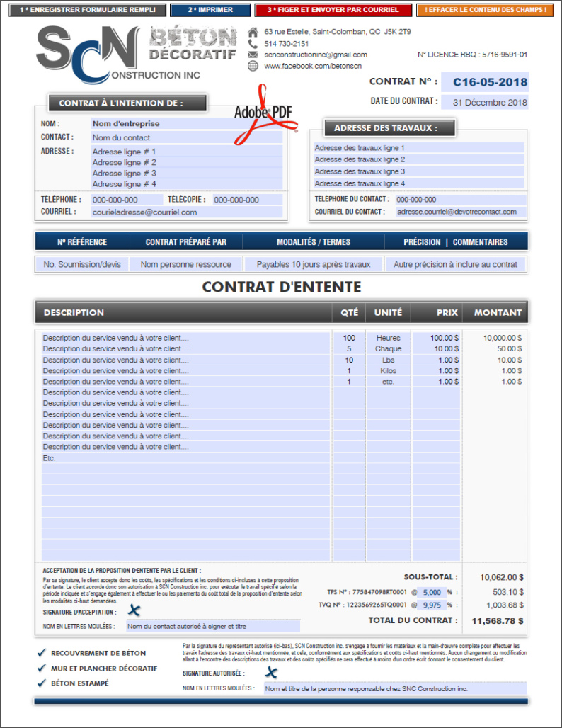Select the contract number field C16-05-2018

(x=485, y=82)
